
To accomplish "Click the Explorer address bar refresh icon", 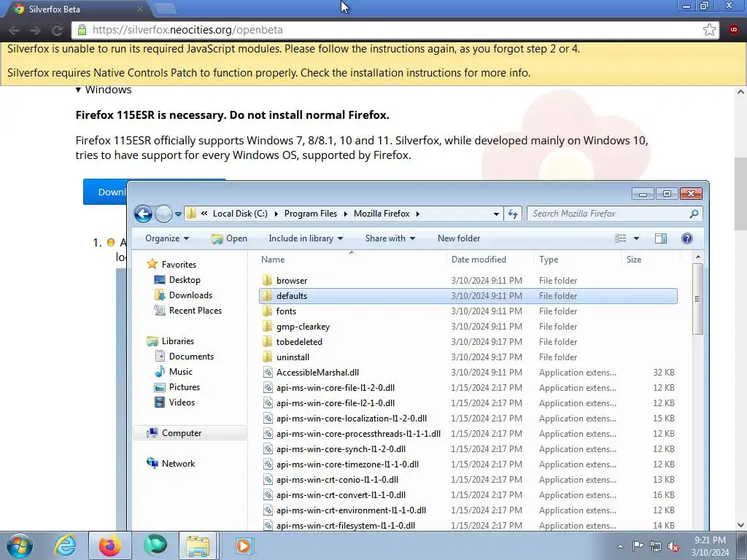I will click(513, 214).
